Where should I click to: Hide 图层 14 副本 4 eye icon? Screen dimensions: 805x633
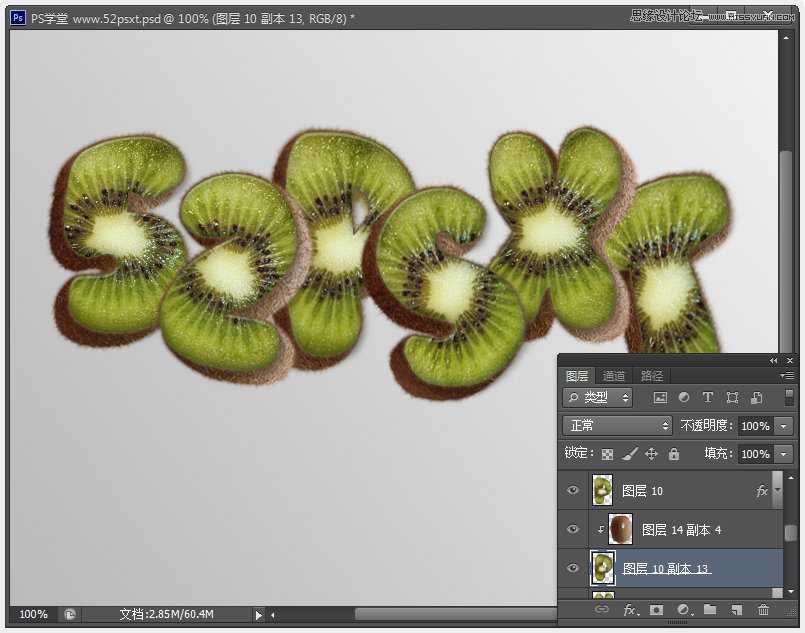573,529
